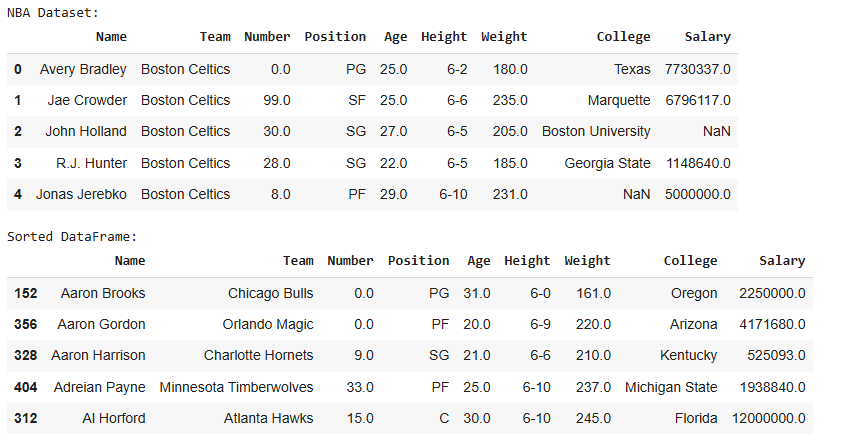This screenshot has width=864, height=444.
Task: Select the Georgia State college cell
Action: pos(607,164)
